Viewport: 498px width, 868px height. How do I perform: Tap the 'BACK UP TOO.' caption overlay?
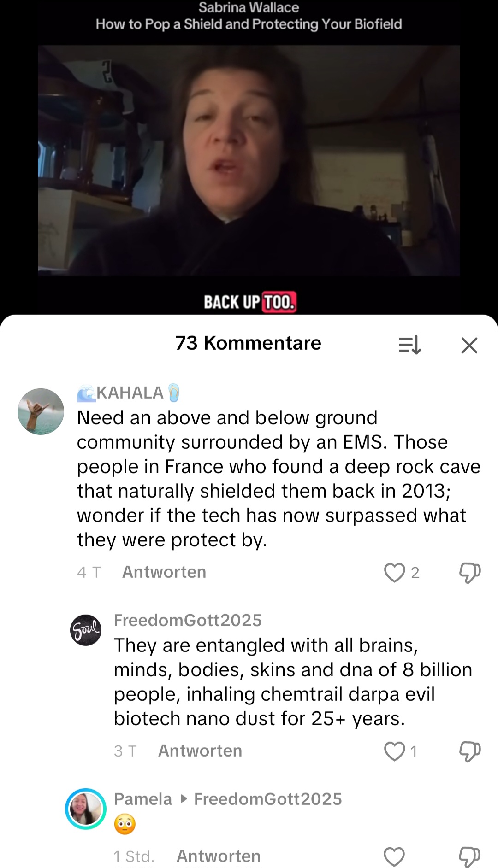250,302
